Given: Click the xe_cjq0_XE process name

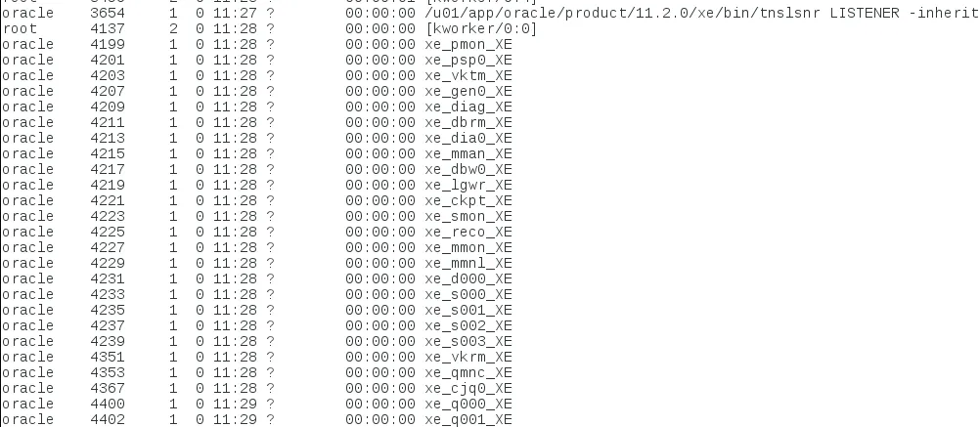Looking at the screenshot, I should pos(468,388).
